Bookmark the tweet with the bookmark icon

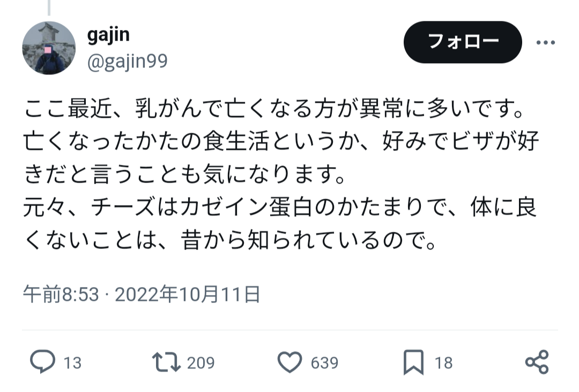pos(413,363)
